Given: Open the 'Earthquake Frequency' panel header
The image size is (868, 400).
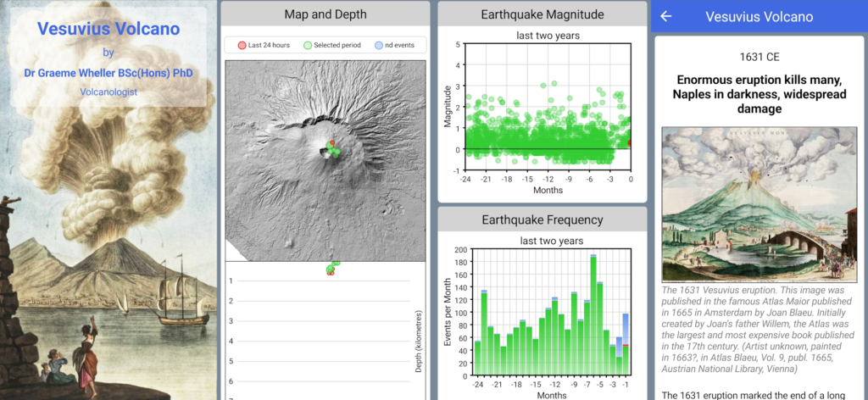Looking at the screenshot, I should click(542, 219).
